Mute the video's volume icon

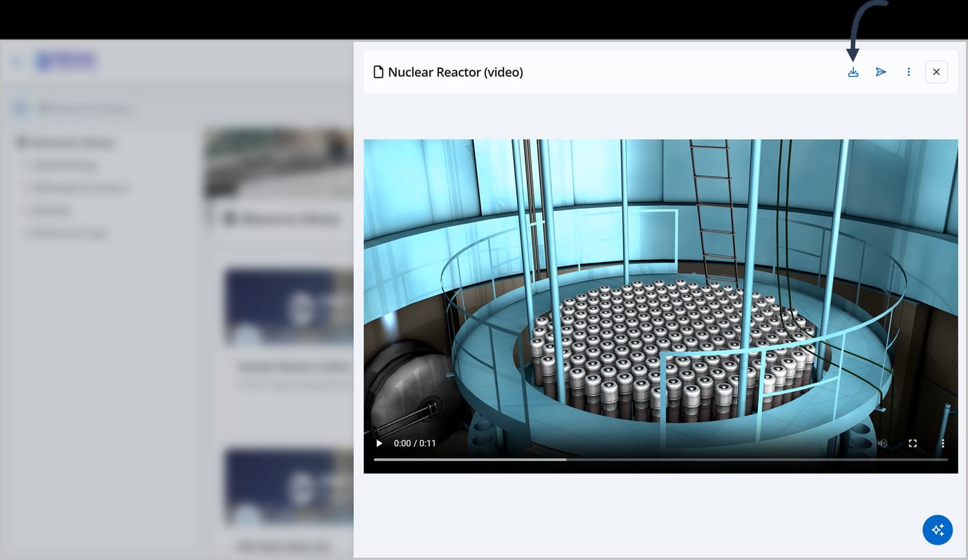(882, 443)
